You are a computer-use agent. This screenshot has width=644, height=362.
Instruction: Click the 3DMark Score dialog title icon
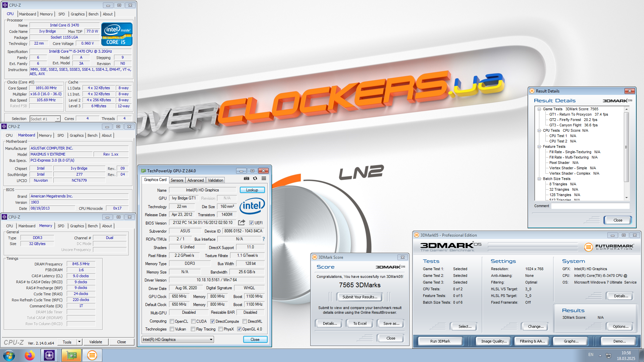(x=315, y=257)
